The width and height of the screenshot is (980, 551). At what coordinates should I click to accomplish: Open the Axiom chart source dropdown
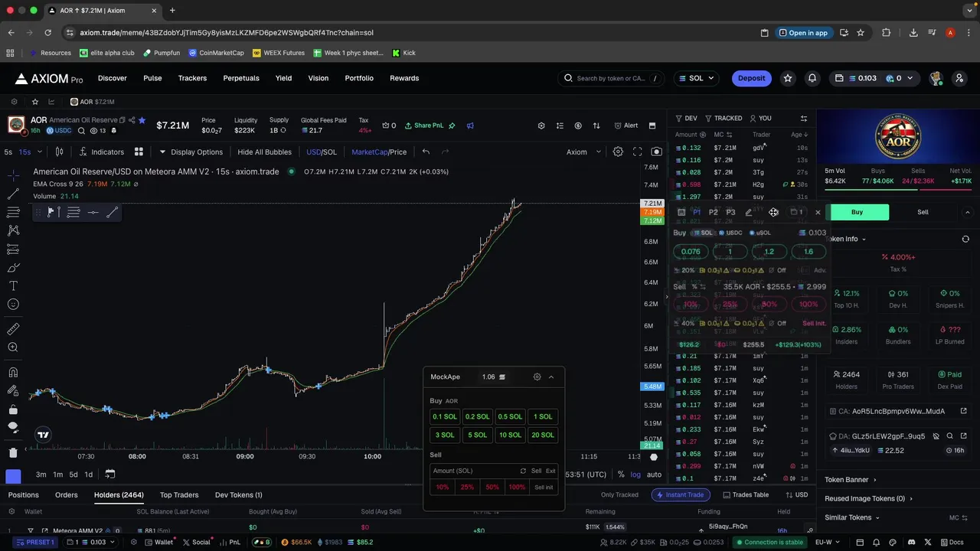pos(584,152)
